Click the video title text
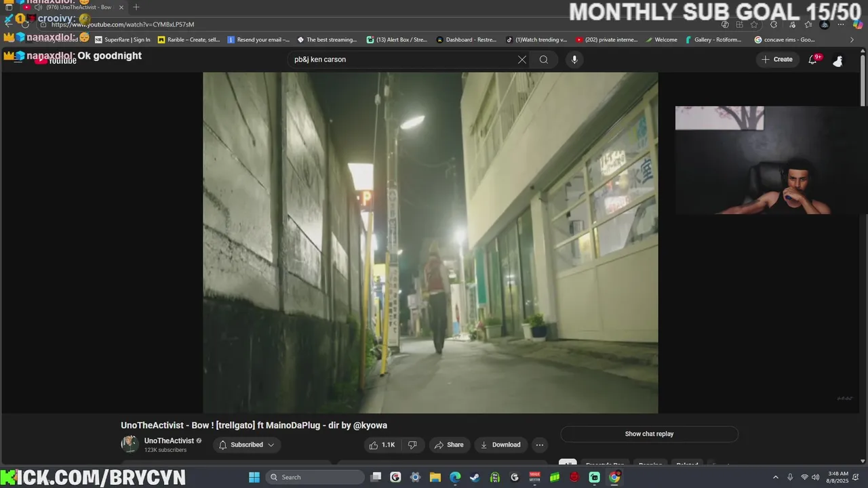868x488 pixels. tap(254, 425)
